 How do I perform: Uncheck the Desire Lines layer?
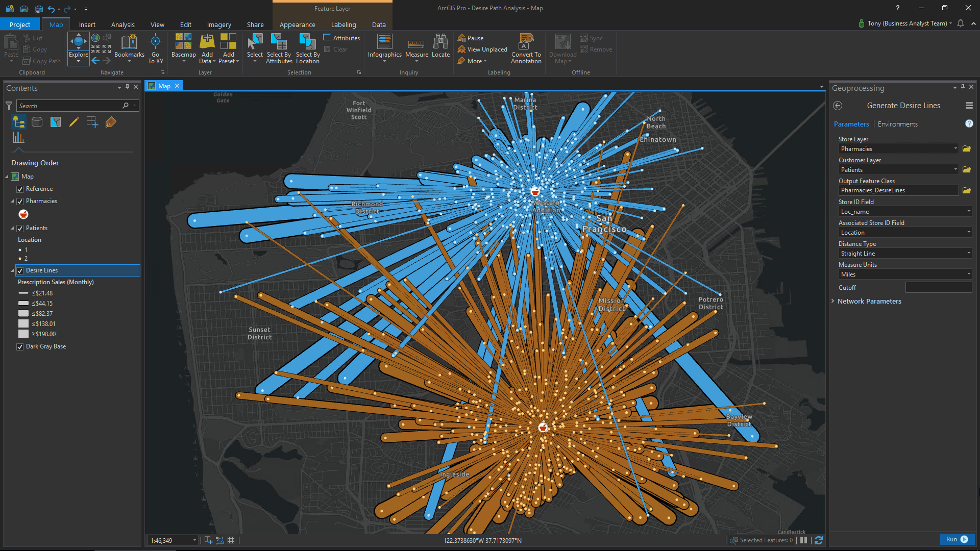20,270
